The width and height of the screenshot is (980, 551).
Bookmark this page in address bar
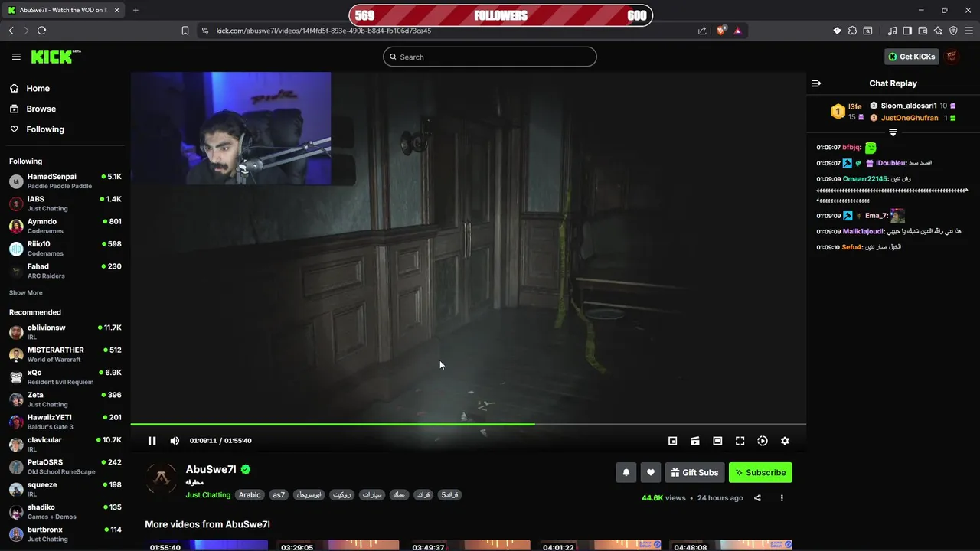coord(185,31)
